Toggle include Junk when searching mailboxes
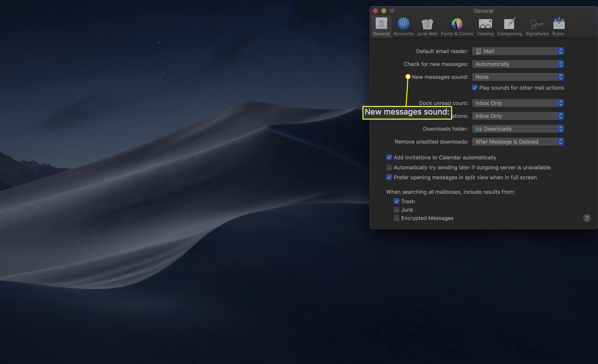The width and height of the screenshot is (598, 364). [396, 210]
